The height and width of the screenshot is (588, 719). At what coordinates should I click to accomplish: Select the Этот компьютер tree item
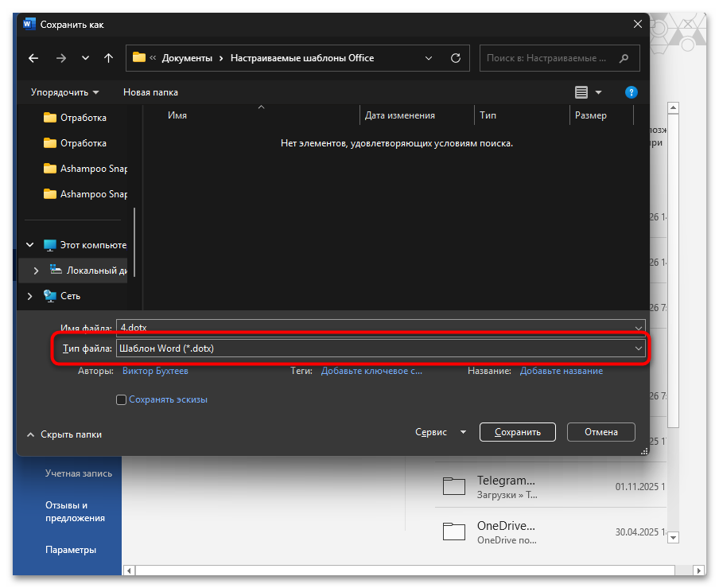92,245
